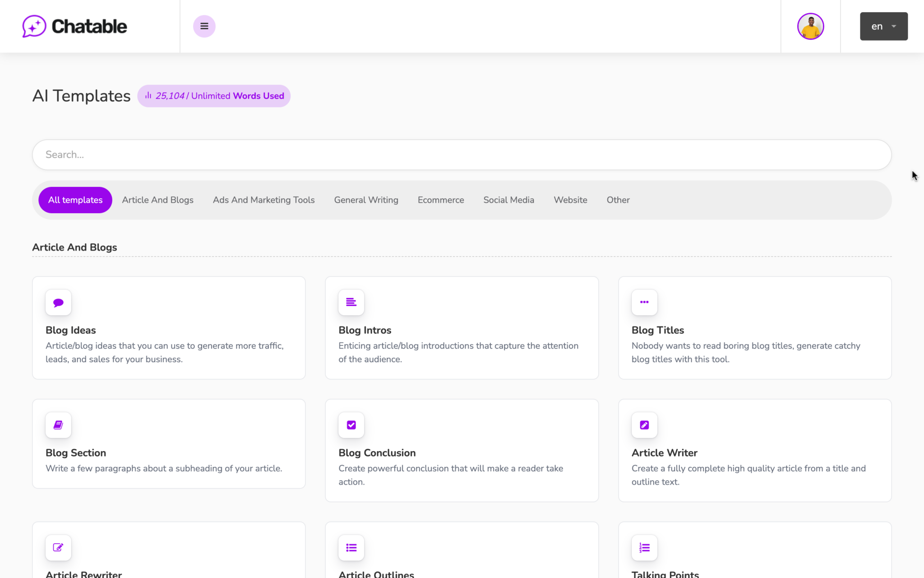Click the Blog Conclusion checkmark icon
The height and width of the screenshot is (578, 924).
[x=351, y=425]
